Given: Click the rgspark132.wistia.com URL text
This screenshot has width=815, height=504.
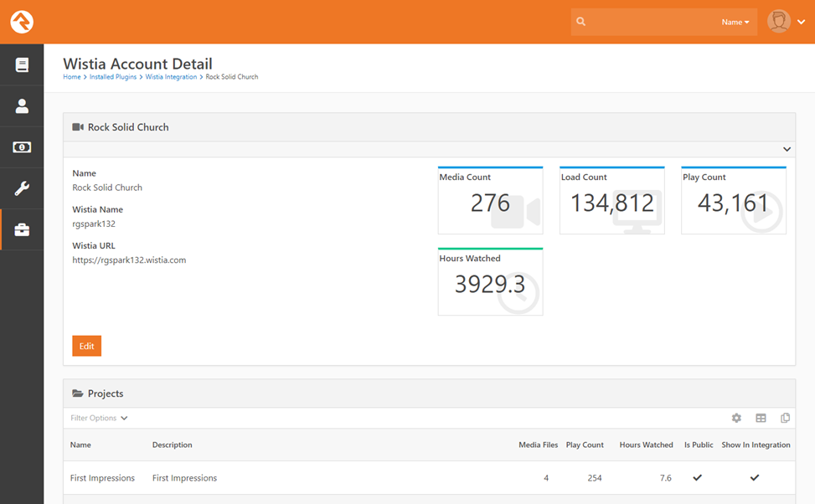Looking at the screenshot, I should point(129,260).
